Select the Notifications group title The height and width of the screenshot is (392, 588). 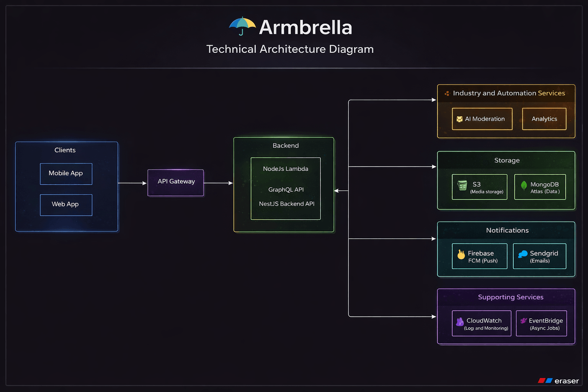click(507, 230)
